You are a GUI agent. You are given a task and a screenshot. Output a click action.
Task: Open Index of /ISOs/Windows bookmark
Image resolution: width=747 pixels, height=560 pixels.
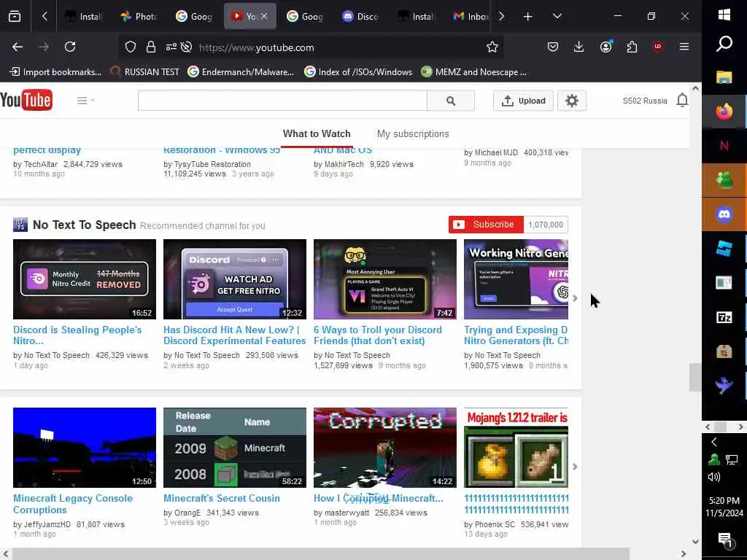click(358, 72)
